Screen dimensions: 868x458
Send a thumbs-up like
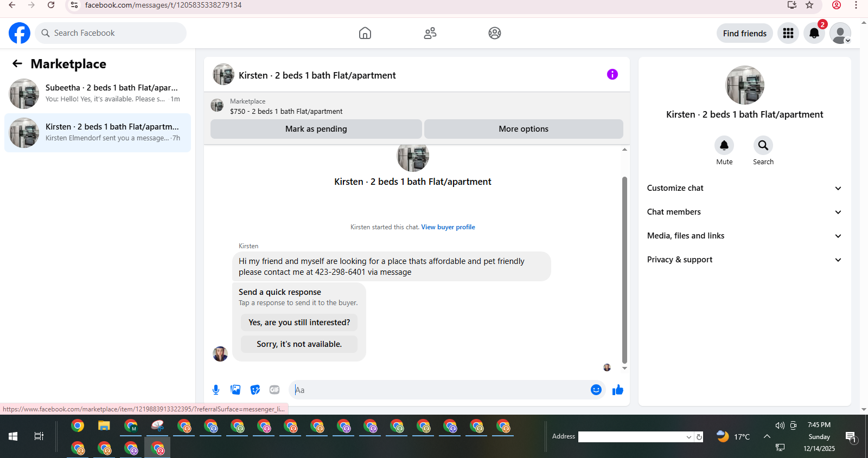click(x=618, y=390)
